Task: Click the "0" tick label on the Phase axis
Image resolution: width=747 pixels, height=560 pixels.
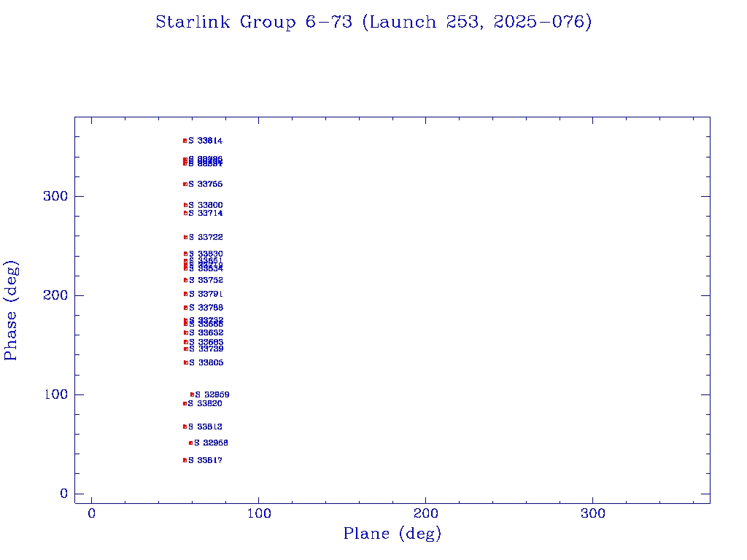Action: 64,494
